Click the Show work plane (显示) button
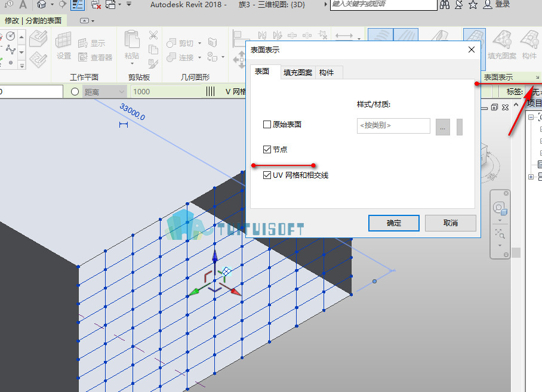 pos(91,43)
